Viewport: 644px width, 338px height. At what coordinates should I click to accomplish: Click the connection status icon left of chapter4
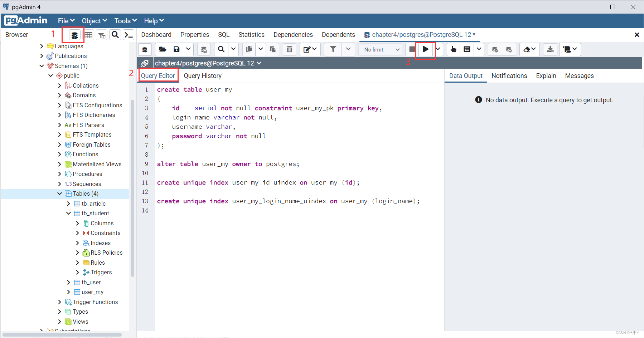tap(145, 63)
